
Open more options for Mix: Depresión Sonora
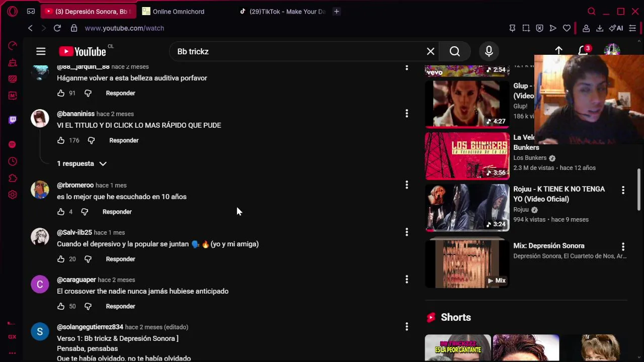pos(623,247)
